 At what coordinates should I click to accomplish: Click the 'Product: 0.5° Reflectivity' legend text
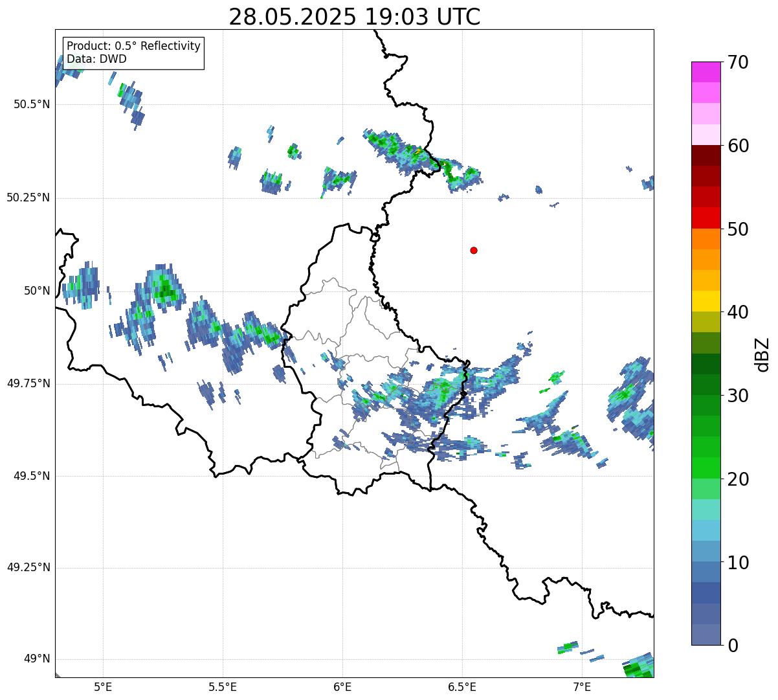(x=133, y=46)
